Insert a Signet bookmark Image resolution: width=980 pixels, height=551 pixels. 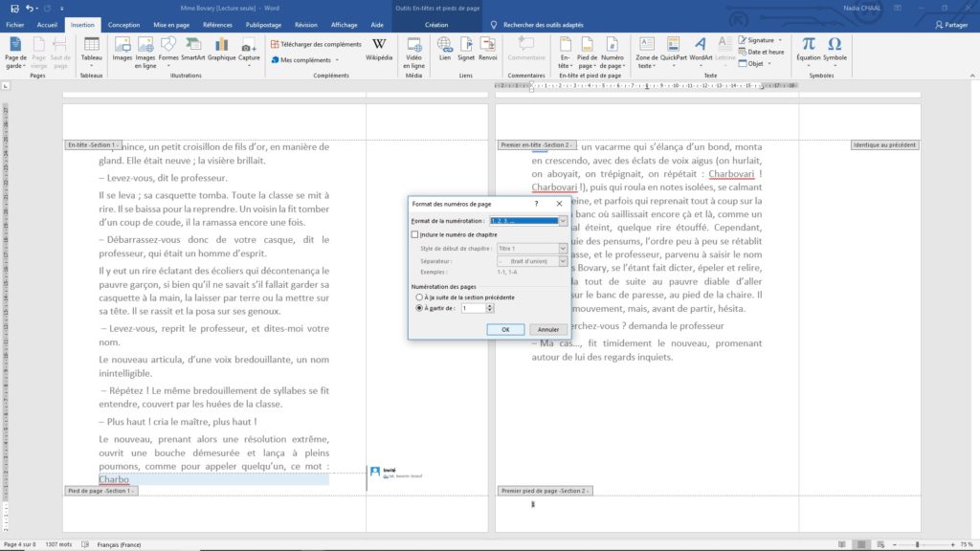click(x=466, y=50)
